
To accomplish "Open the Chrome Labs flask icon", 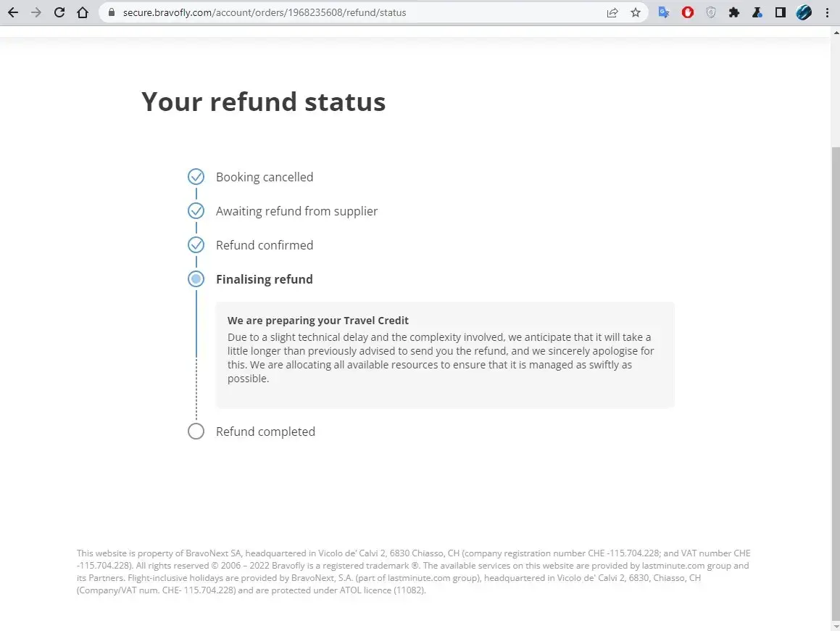I will [757, 12].
